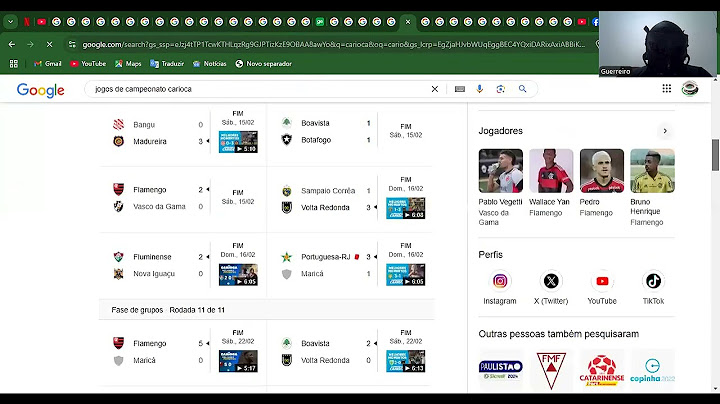Open the Traduzir bookmark
The width and height of the screenshot is (720, 404).
tap(167, 64)
